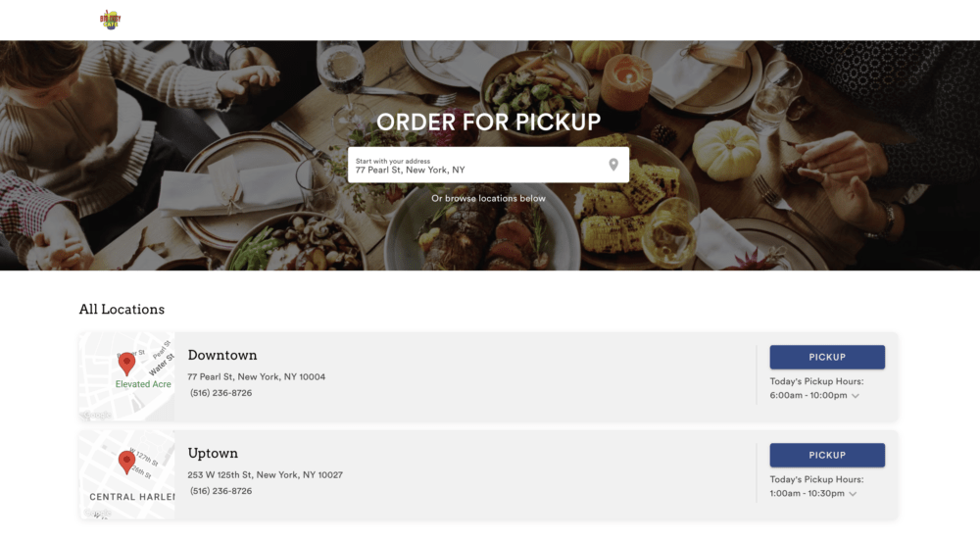Click the red map marker on Downtown map
Viewport: 980px width, 540px height.
click(126, 364)
